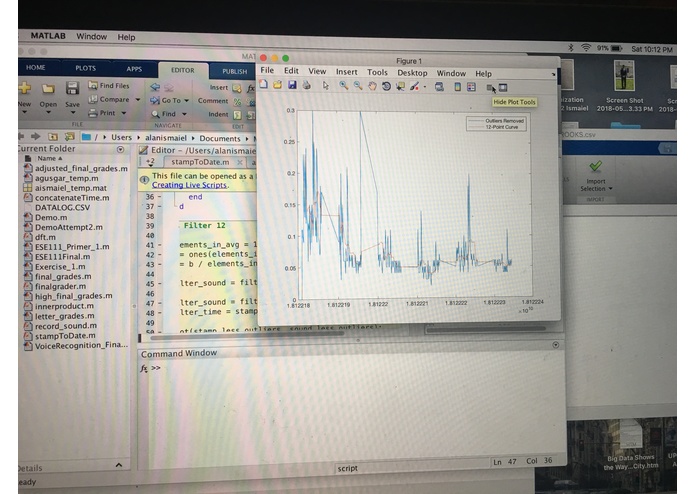The image size is (695, 494).
Task: Open the Desktop menu in Figure 1
Action: 412,73
